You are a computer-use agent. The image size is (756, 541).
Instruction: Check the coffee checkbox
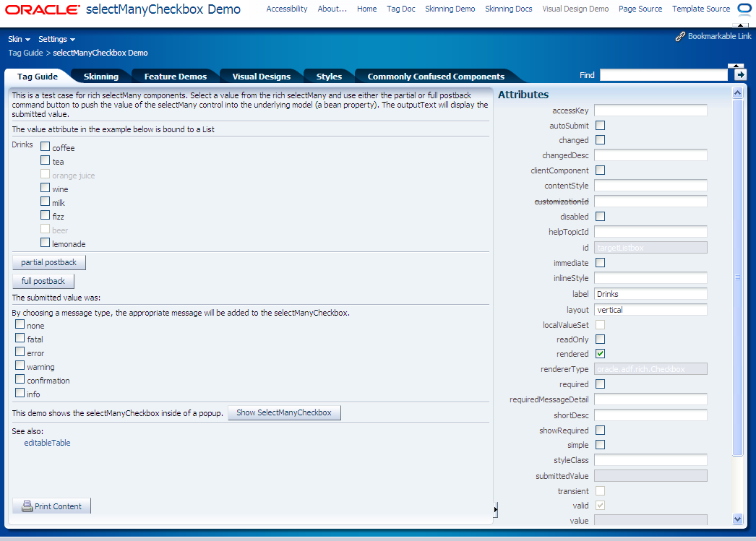pos(46,146)
